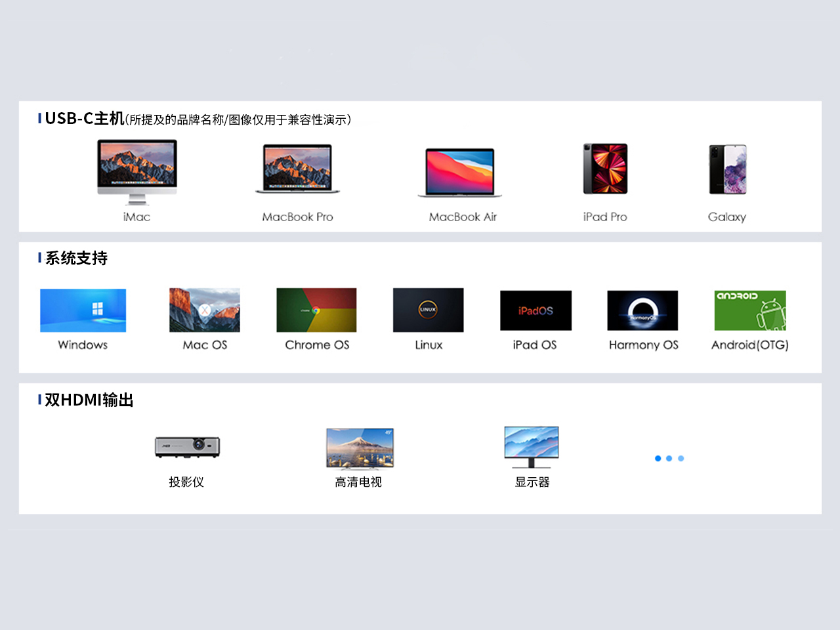
Task: Click the Windows system thumbnail
Action: coord(83,310)
